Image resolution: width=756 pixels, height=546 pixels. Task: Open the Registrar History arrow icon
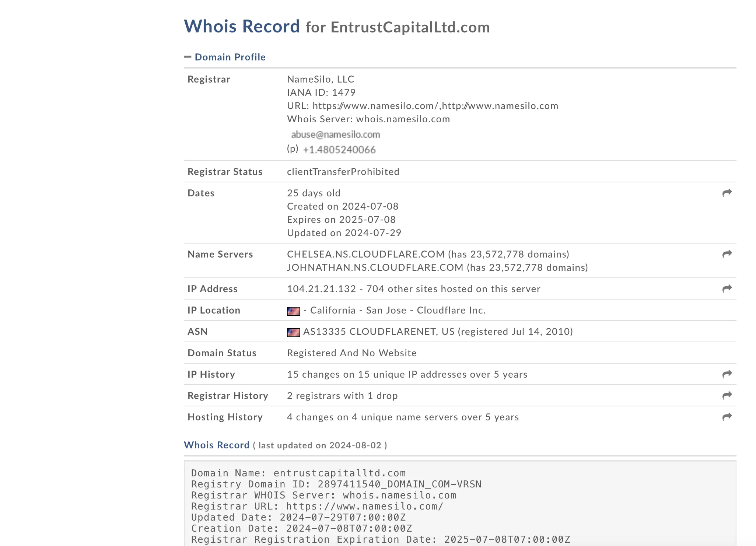727,395
